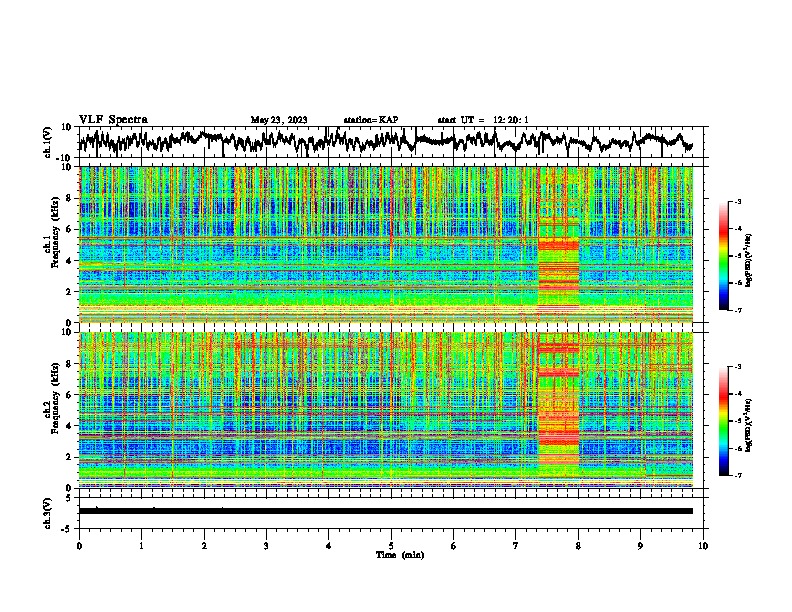Click the "1" tick on the Time axis
792x612 pixels.
coord(141,546)
